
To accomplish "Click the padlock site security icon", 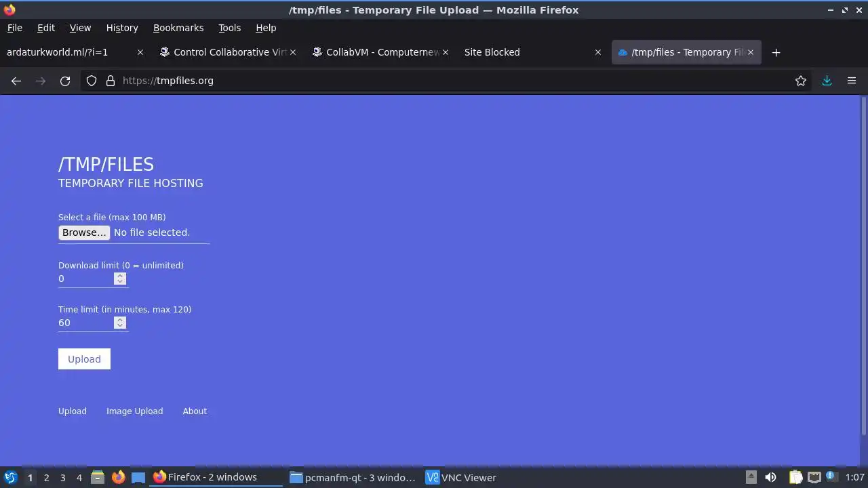I will [111, 81].
